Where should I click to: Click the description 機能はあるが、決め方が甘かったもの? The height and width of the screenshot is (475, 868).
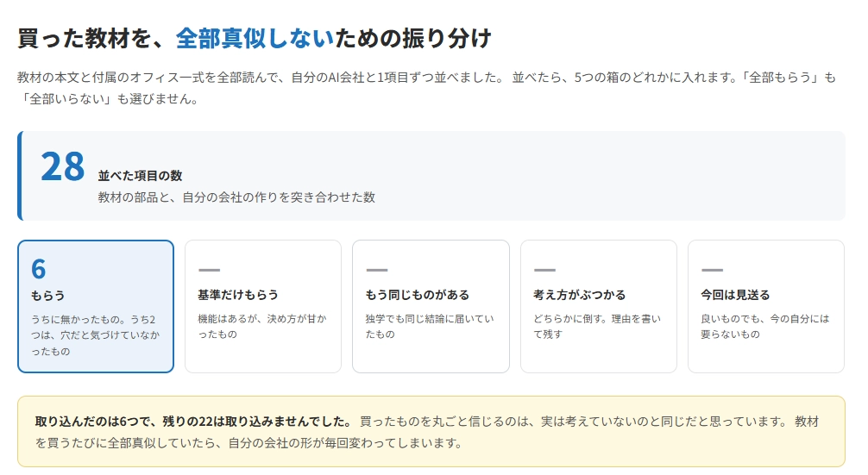(262, 326)
